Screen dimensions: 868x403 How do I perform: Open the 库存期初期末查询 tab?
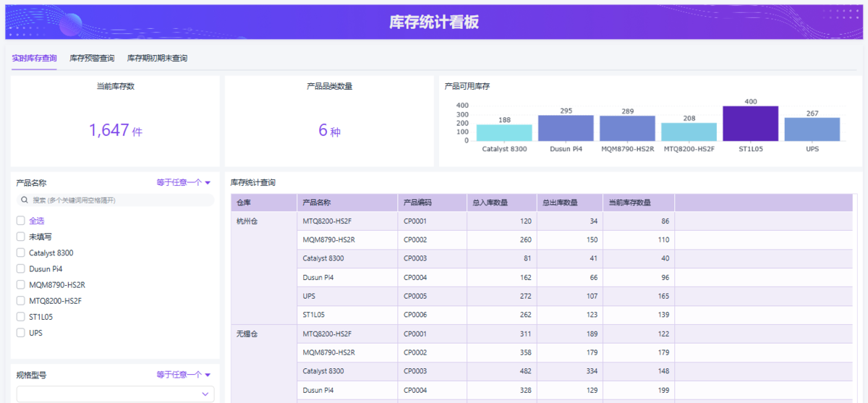click(x=157, y=58)
